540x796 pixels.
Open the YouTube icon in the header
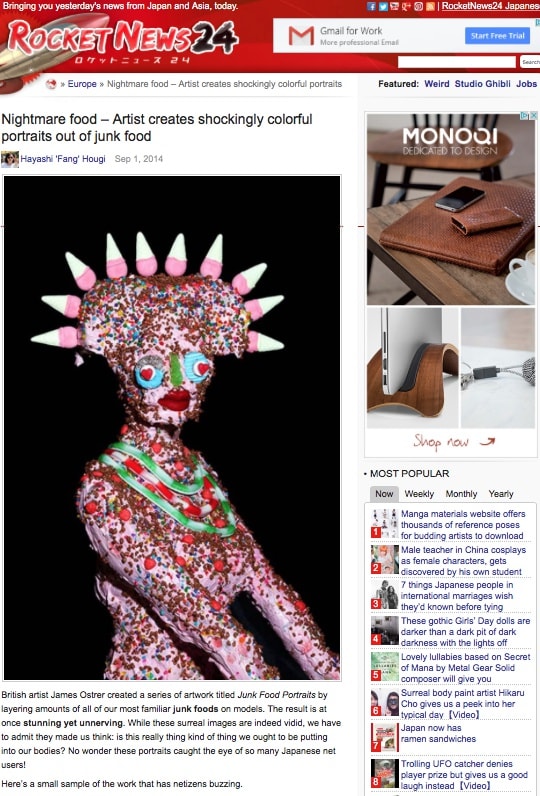[394, 7]
